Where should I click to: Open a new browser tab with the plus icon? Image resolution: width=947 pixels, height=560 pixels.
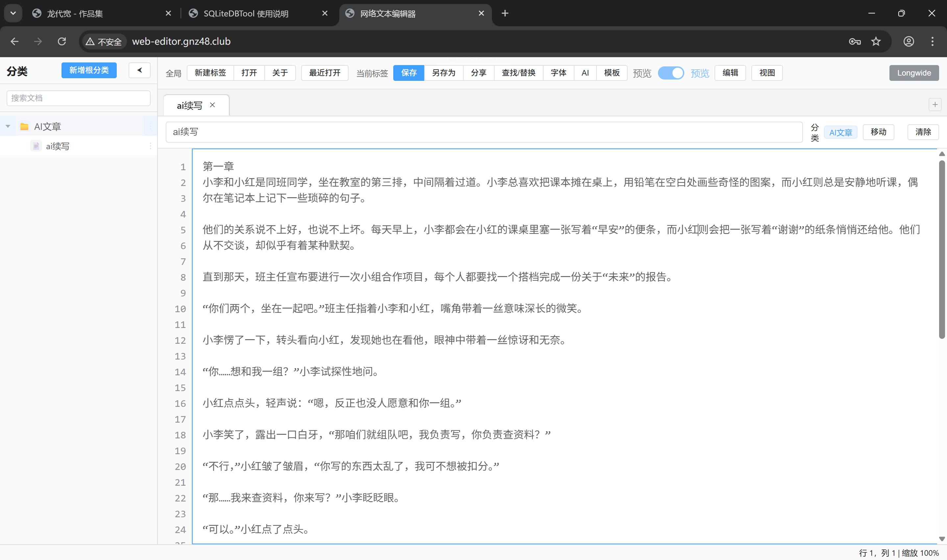505,13
